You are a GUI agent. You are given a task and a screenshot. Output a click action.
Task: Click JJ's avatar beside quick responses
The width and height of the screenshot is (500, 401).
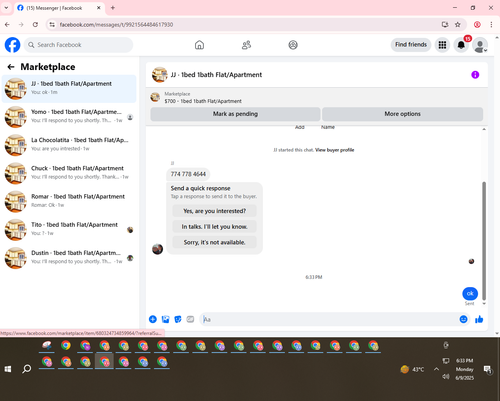coord(157,249)
